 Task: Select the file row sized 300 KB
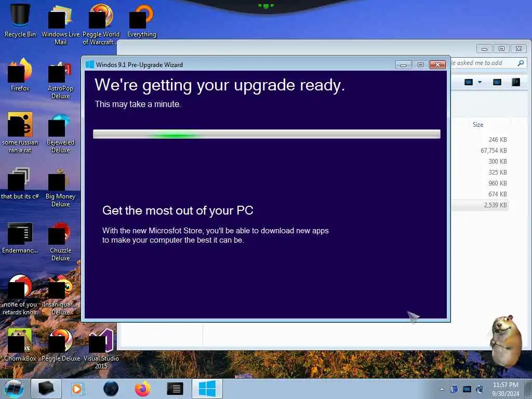pos(480,161)
